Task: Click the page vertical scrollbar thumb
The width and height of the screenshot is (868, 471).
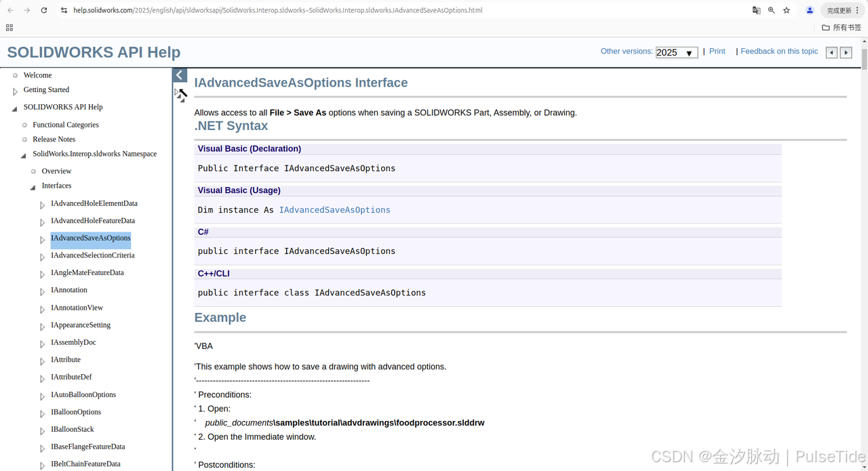Action: click(x=864, y=60)
